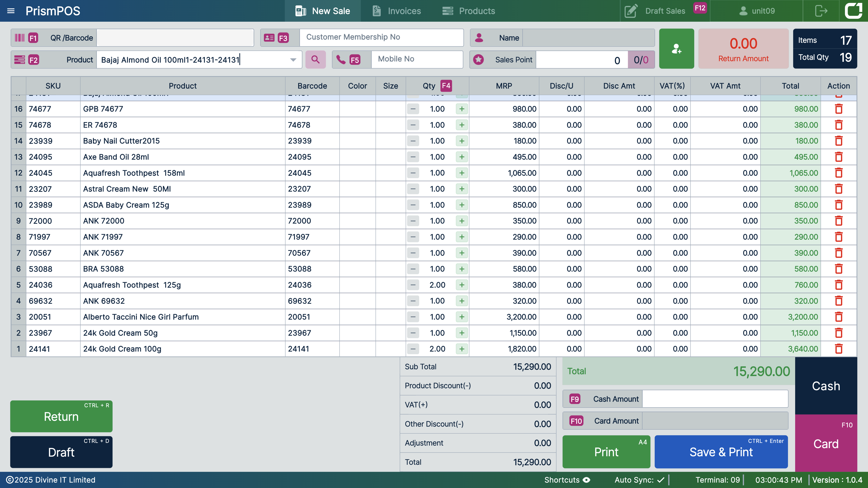Click the logout icon
This screenshot has width=868, height=488.
tap(821, 11)
